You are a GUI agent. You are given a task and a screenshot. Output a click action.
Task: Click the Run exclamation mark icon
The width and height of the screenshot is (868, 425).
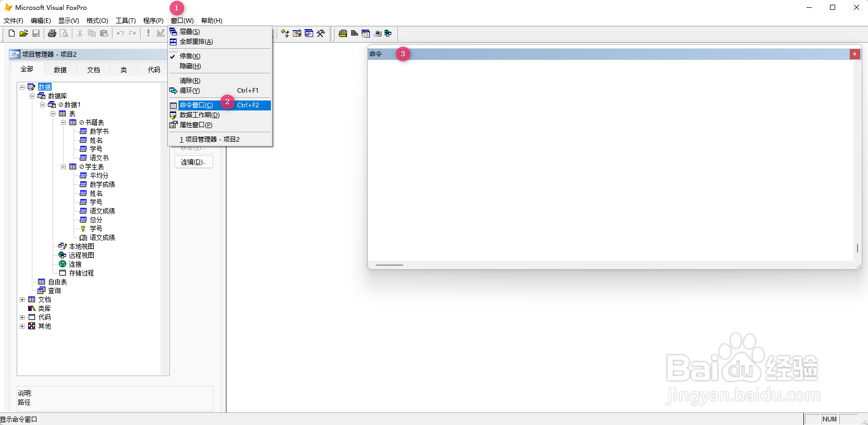coord(148,33)
